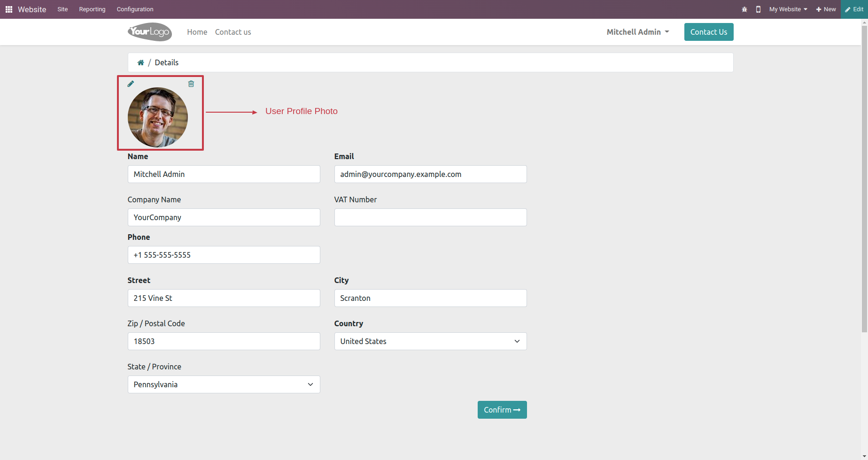This screenshot has width=868, height=460.
Task: Click the Website app title
Action: 32,9
